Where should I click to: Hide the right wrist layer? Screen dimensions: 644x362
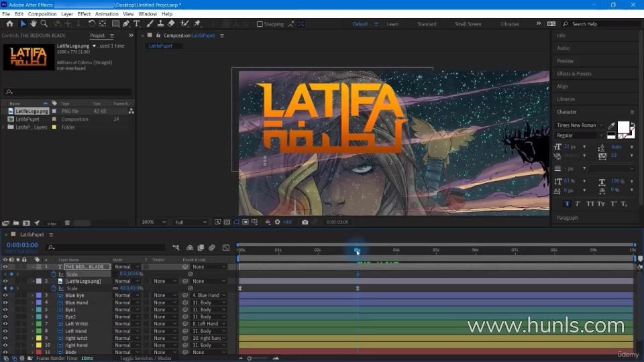tap(5, 338)
